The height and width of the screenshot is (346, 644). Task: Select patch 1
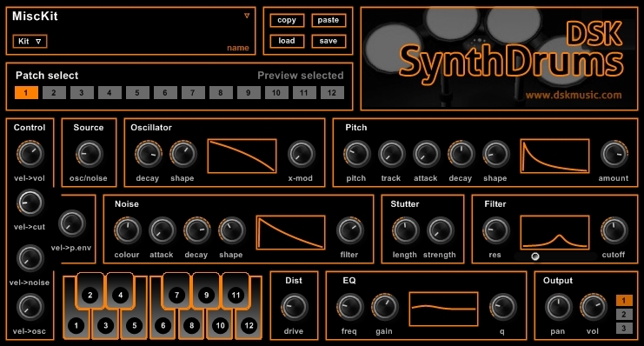tap(26, 93)
